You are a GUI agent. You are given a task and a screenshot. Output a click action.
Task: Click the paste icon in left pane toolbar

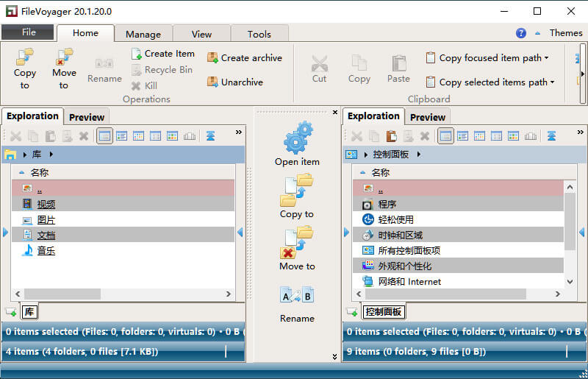(50, 136)
